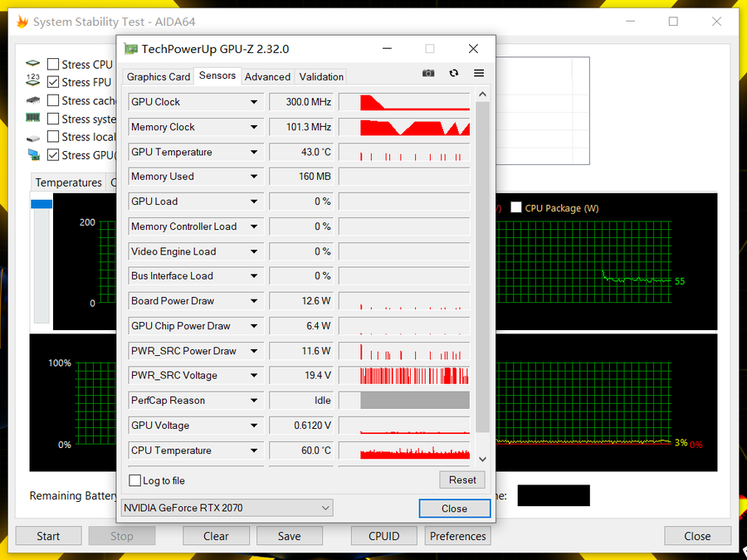Open the GPU-Z hamburger menu icon
Screen dimensions: 747x560
point(479,73)
